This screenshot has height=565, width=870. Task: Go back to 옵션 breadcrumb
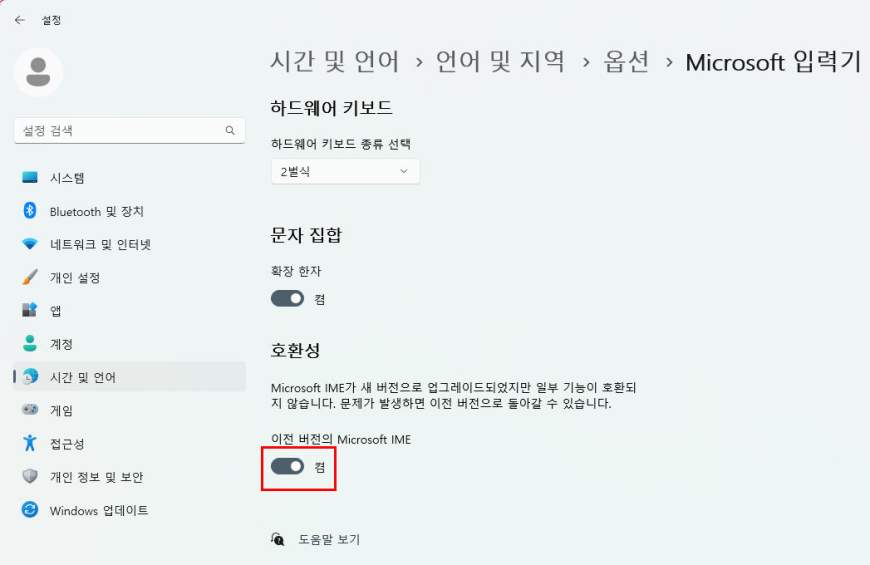(626, 61)
